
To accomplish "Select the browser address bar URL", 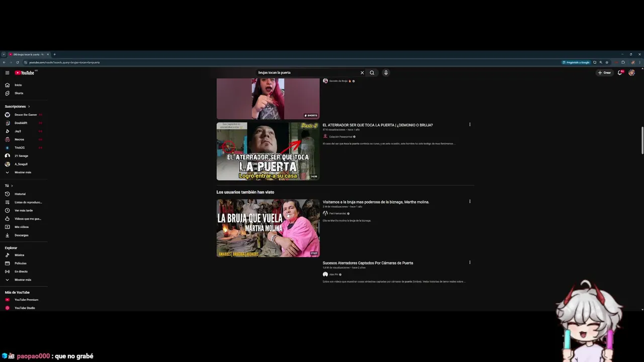I will click(x=64, y=62).
